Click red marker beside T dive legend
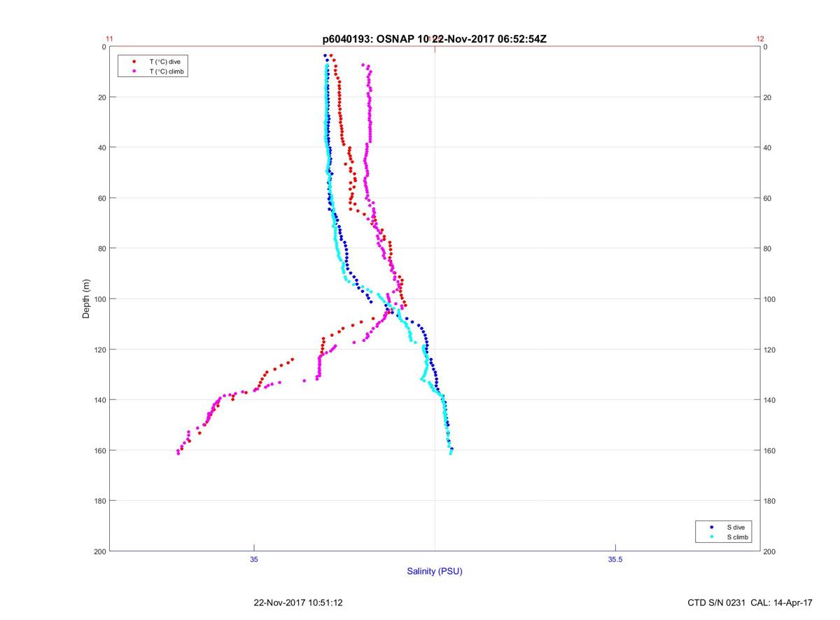This screenshot has width=840, height=620. (133, 62)
